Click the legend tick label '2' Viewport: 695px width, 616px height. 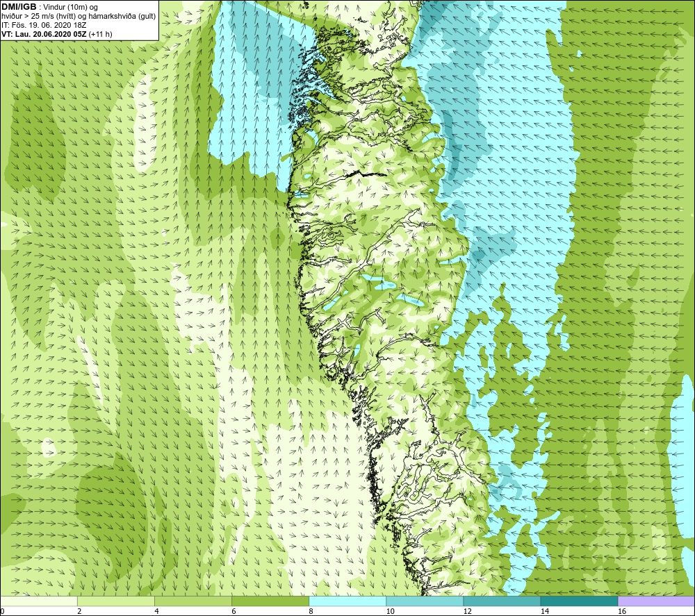click(79, 611)
